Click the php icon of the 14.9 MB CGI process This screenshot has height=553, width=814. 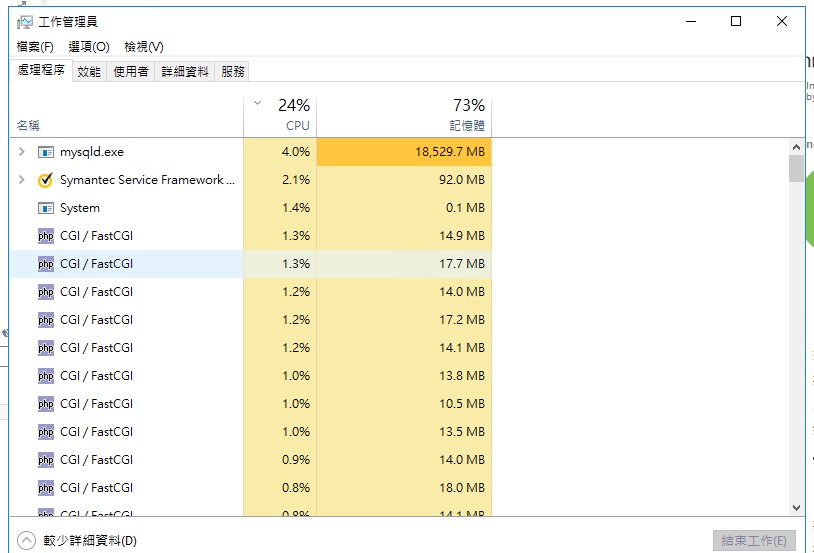(45, 236)
